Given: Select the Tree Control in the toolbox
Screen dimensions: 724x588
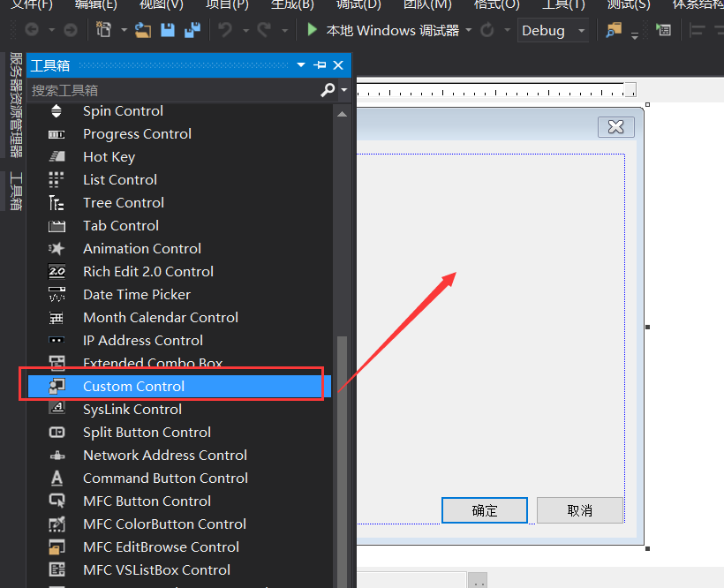Looking at the screenshot, I should point(123,202).
